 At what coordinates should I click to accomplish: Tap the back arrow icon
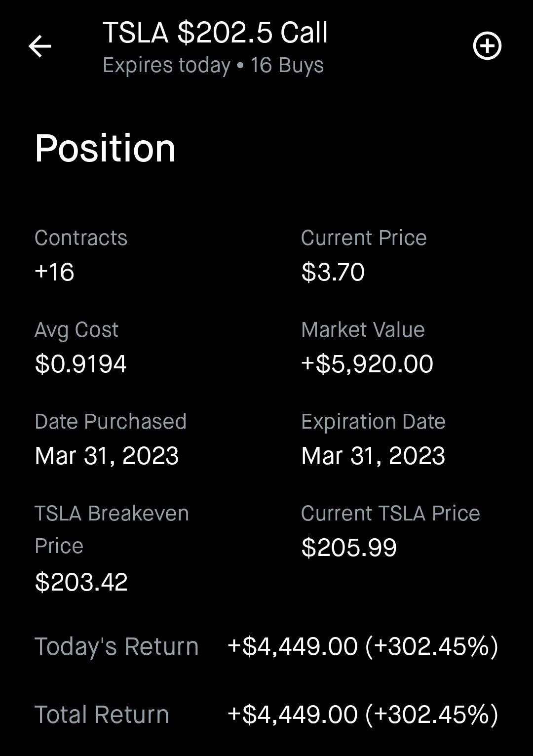click(x=40, y=46)
